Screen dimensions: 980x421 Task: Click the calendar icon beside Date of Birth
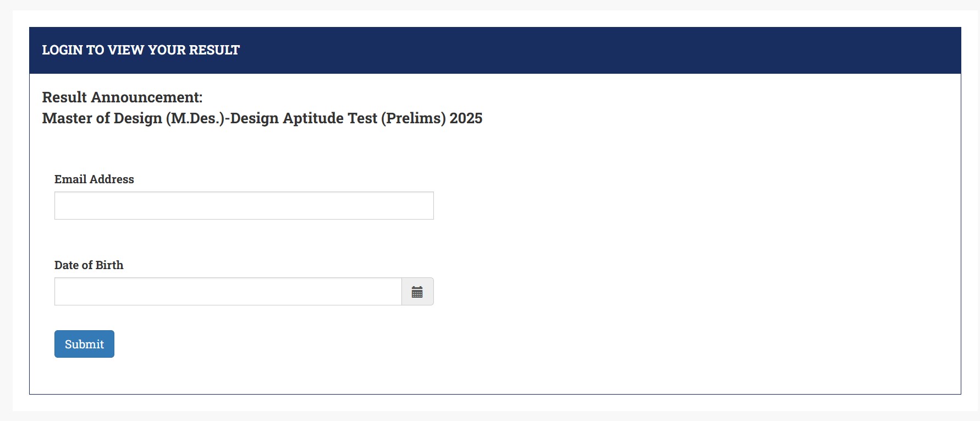(x=417, y=292)
